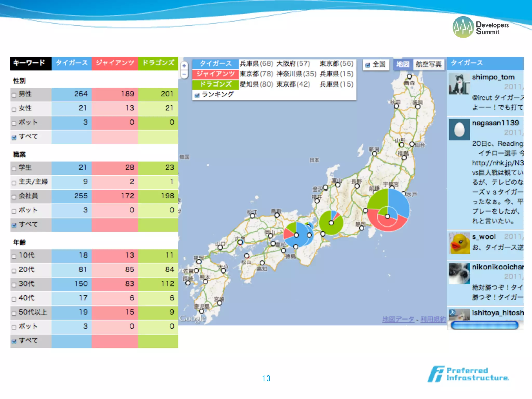Switch to the 航空写真 map view
This screenshot has height=399, width=532.
click(x=428, y=64)
